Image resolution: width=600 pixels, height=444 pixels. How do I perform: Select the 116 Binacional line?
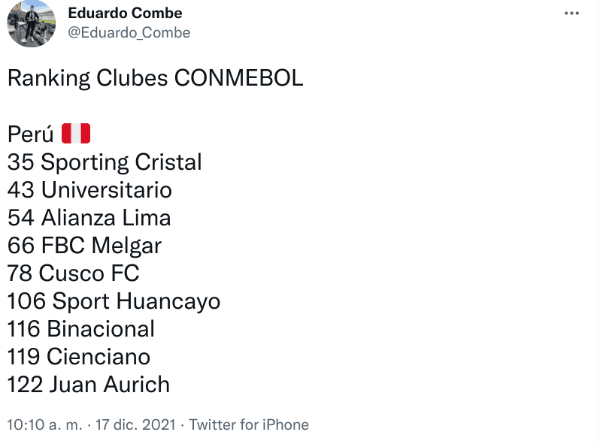coord(80,329)
